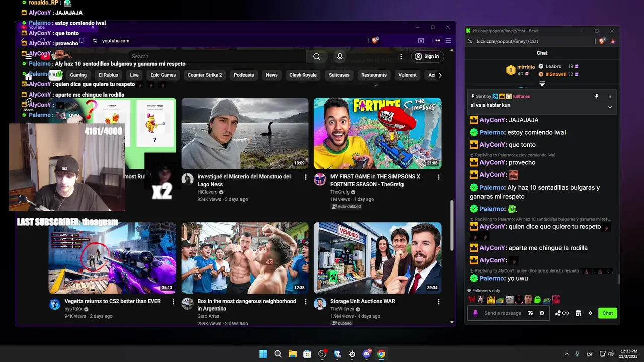Open options menu for Storage Unit Auctions video
The width and height of the screenshot is (644, 362).
click(439, 302)
